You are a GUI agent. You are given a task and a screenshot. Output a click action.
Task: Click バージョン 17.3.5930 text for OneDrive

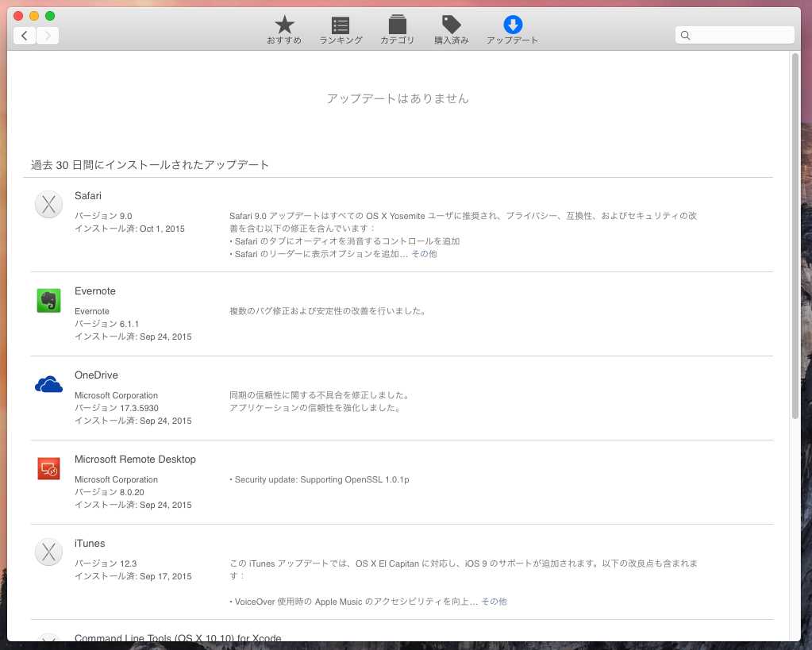pyautogui.click(x=117, y=408)
